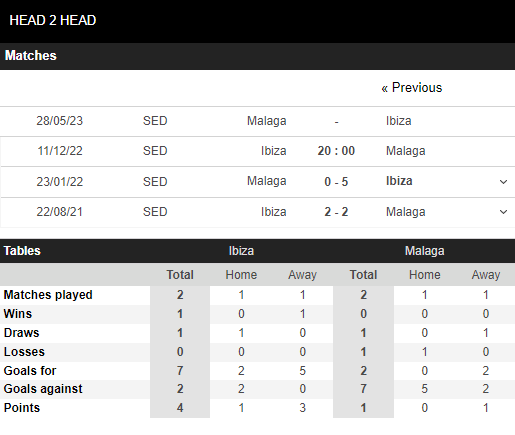Expand the 22/08/21 match details chevron
515x435 pixels.
click(x=503, y=212)
